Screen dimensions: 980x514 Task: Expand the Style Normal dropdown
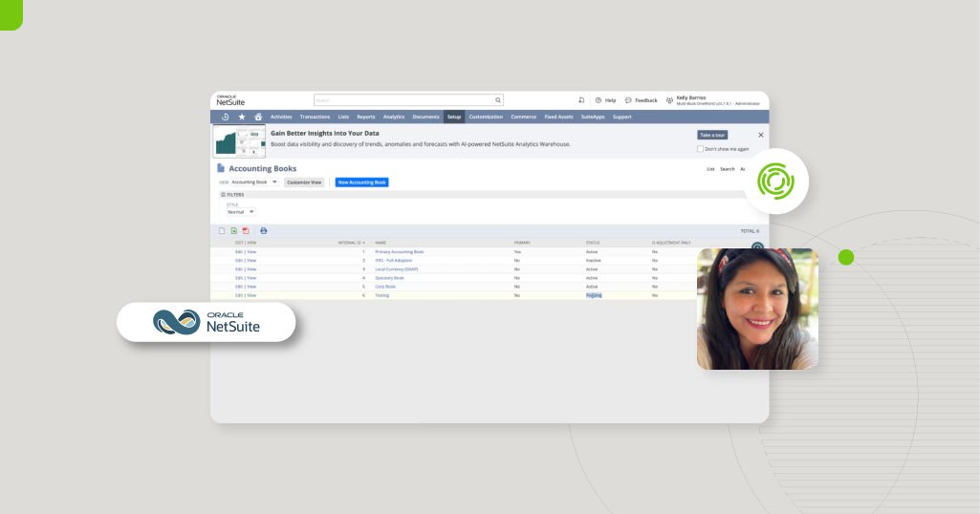pyautogui.click(x=241, y=212)
